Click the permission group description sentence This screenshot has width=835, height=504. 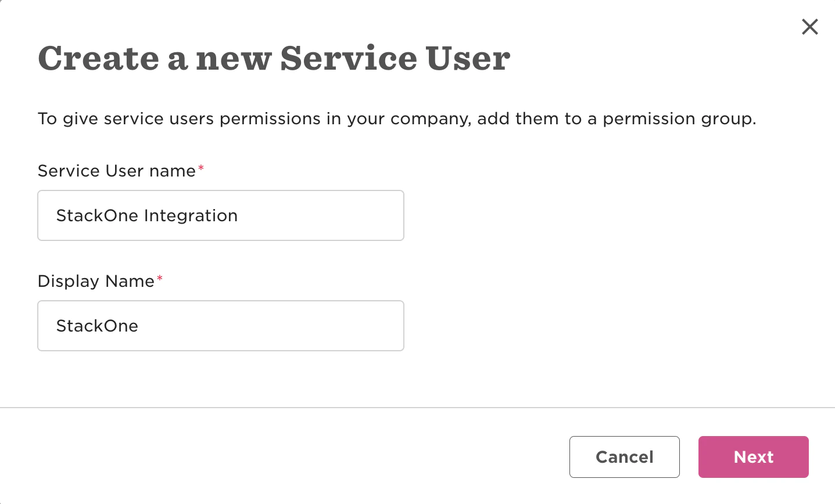tap(397, 119)
